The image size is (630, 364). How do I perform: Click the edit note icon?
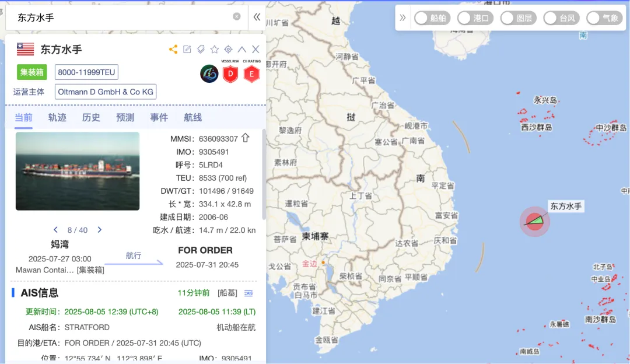187,50
